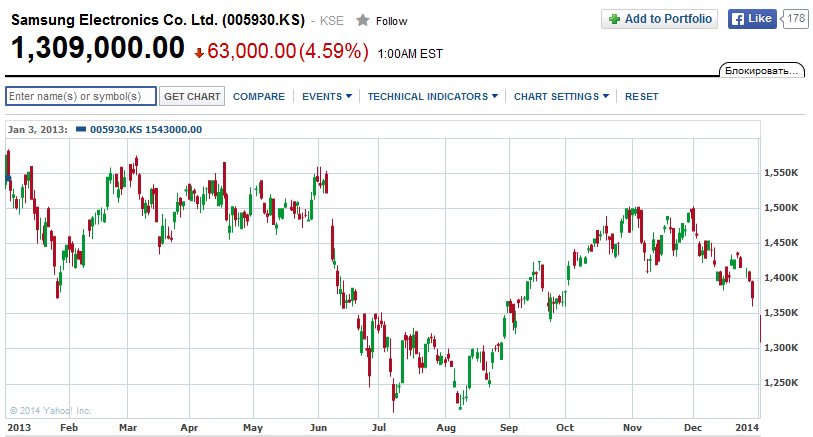Click the 178 like count bubble
Viewport: 813px width, 437px height.
(795, 19)
